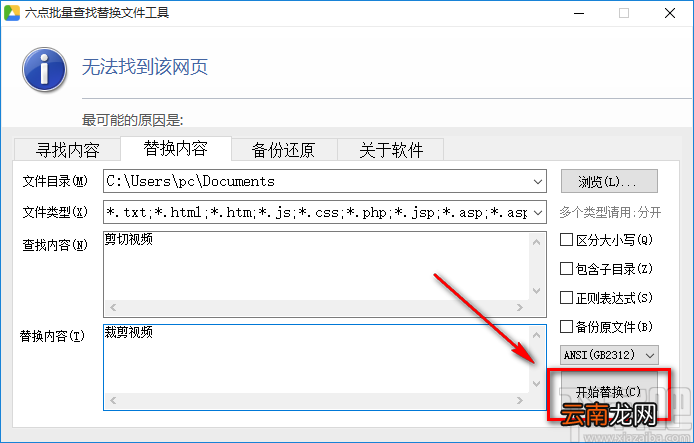
Task: Click up arrow of 查找内容 scrollbar
Action: (x=536, y=242)
